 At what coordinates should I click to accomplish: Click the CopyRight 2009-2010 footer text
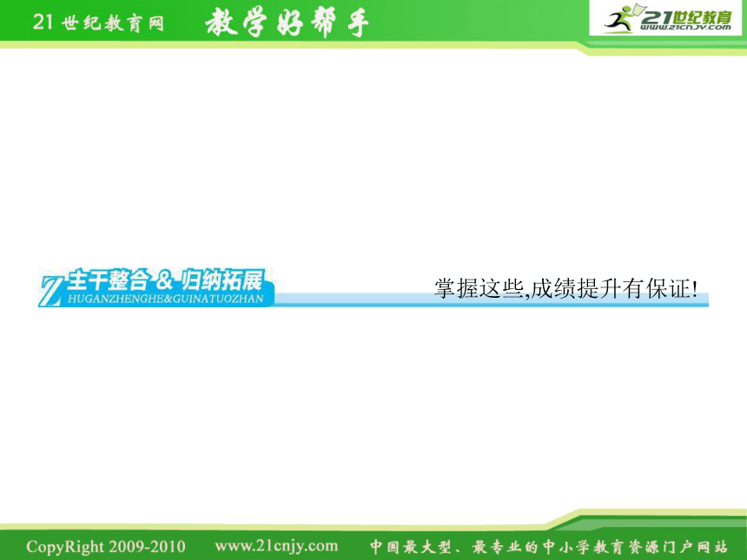[106, 546]
